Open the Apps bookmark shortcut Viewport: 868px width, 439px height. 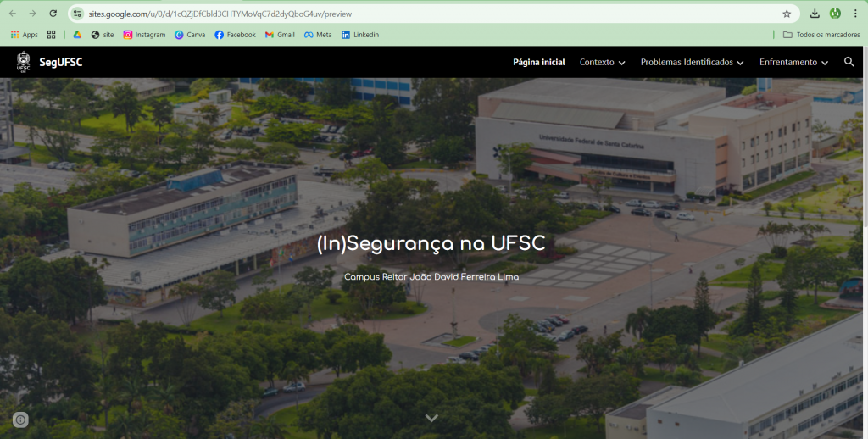click(25, 34)
